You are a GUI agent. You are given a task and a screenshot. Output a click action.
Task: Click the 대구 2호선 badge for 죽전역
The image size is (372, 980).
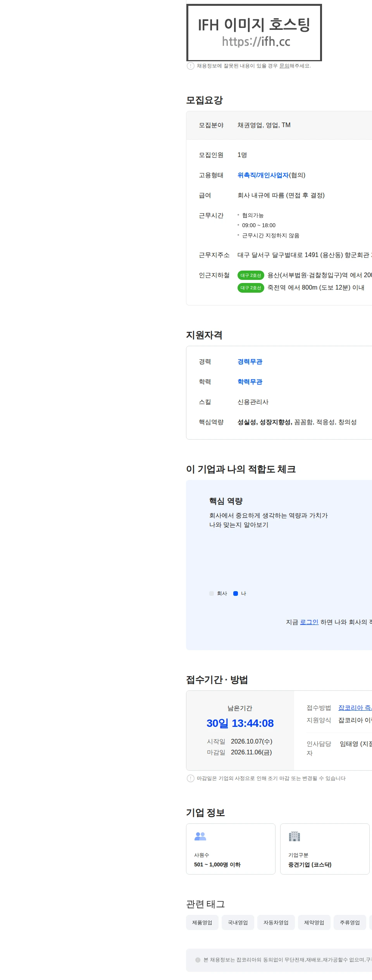(251, 288)
